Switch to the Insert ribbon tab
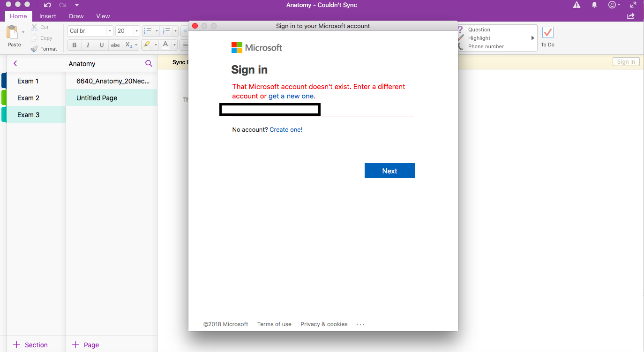This screenshot has height=352, width=644. pyautogui.click(x=48, y=16)
